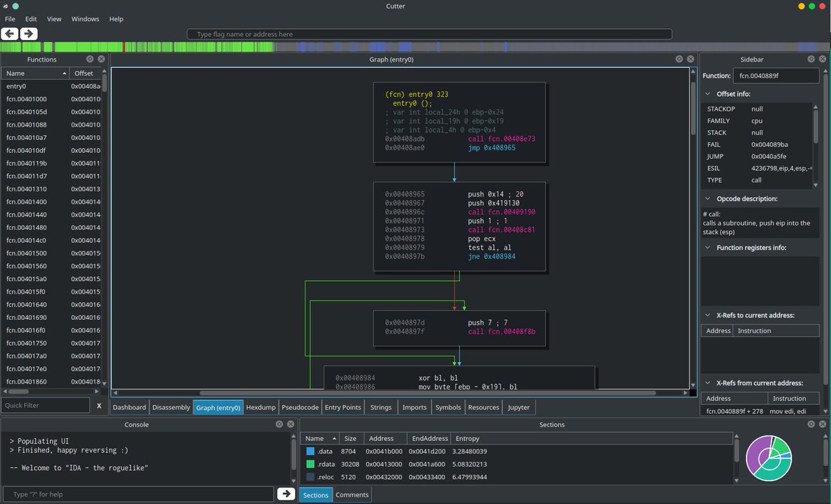Go back with the left arrow button
This screenshot has height=504, width=831.
(x=10, y=33)
